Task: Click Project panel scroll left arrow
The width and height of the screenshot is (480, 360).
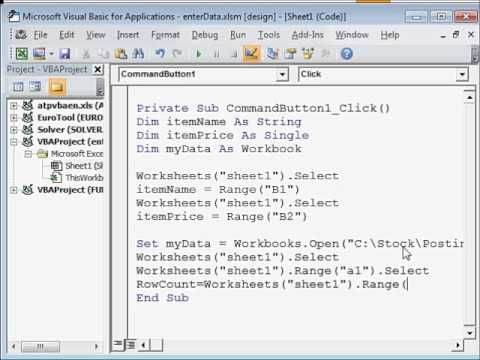Action: [14, 347]
